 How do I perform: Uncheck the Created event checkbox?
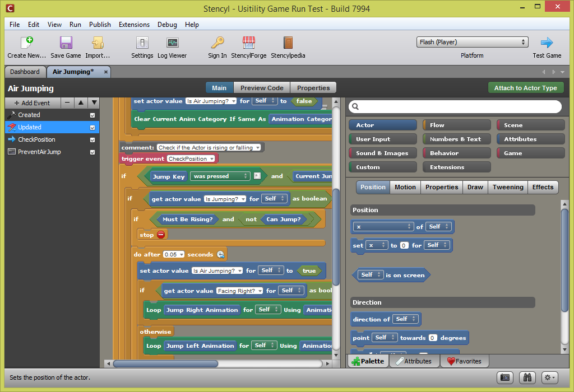92,115
